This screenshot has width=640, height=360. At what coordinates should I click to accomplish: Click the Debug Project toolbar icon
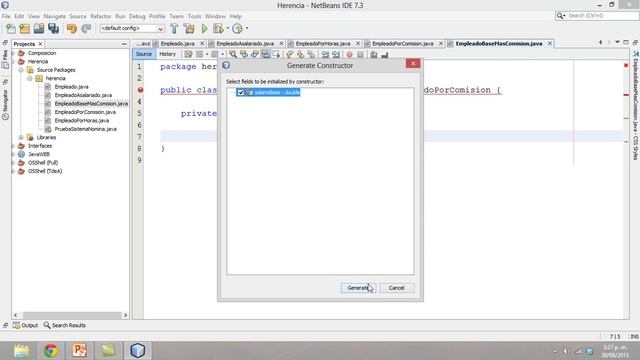pos(218,29)
